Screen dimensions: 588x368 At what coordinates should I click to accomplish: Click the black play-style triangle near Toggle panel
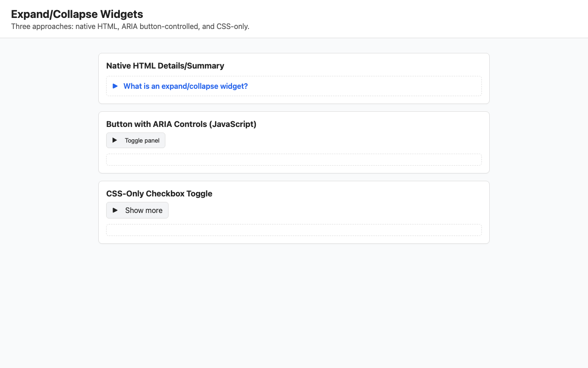[114, 140]
